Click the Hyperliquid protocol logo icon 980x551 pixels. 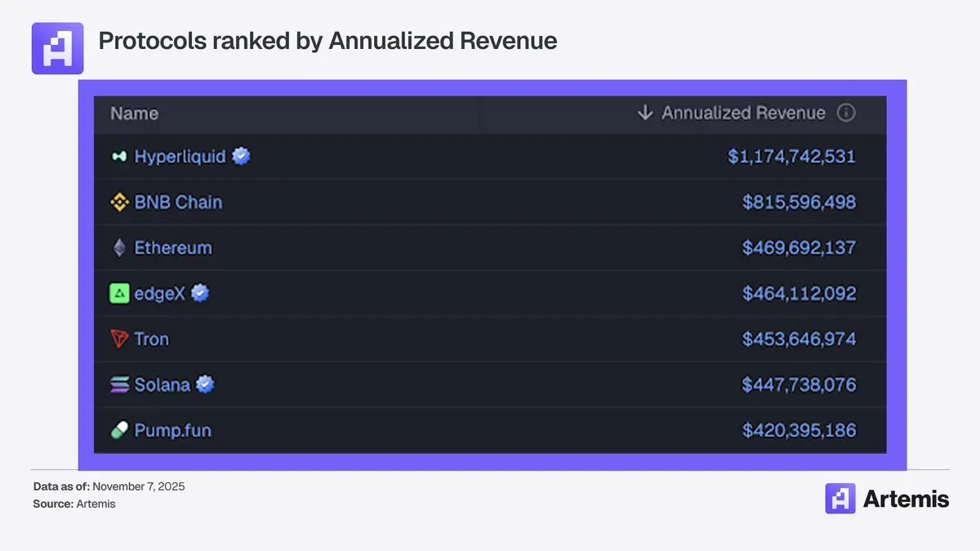(119, 157)
